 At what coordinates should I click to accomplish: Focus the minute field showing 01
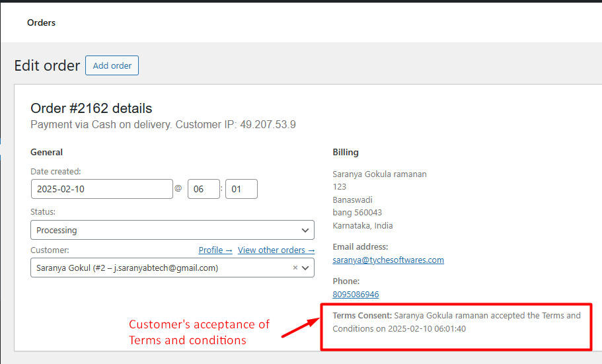tap(241, 189)
